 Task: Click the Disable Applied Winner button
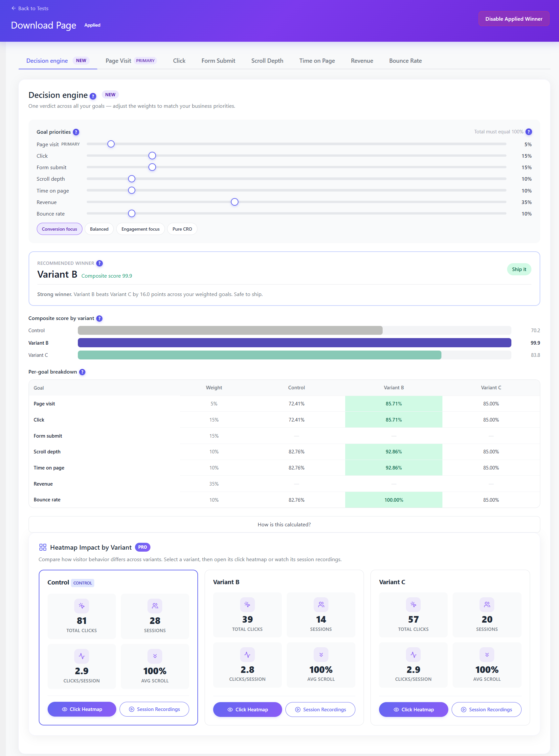tap(514, 19)
